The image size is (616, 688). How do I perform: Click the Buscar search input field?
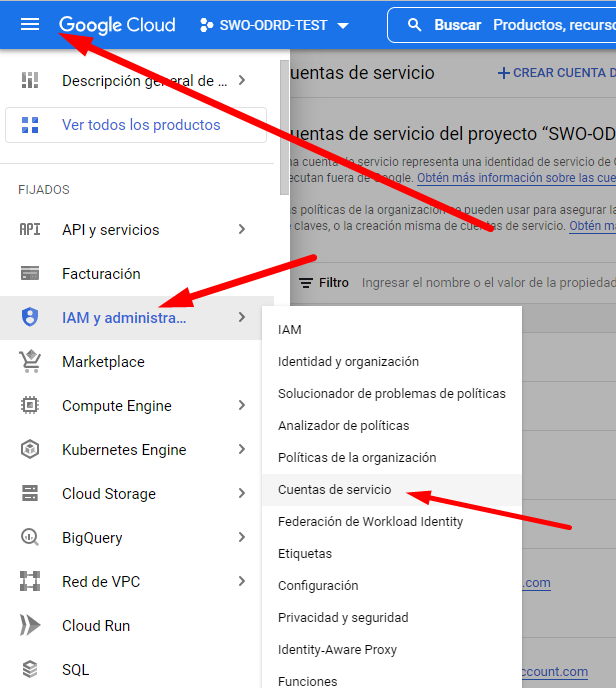point(520,25)
